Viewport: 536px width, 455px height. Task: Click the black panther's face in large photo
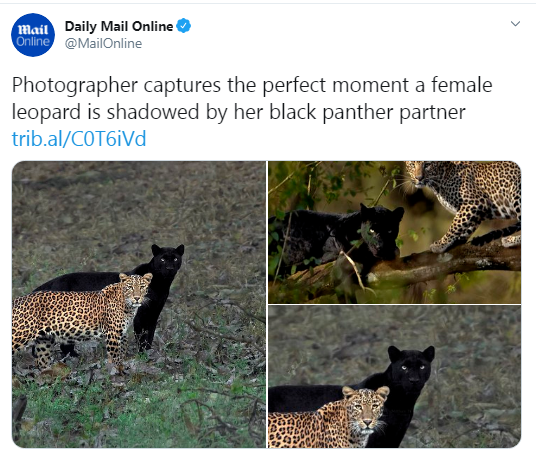pyautogui.click(x=168, y=260)
